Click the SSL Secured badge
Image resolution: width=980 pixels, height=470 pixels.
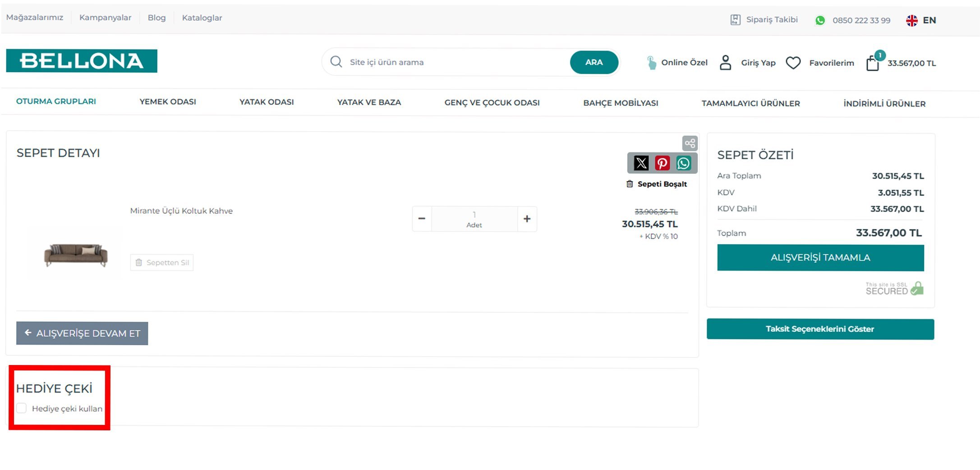tap(894, 288)
